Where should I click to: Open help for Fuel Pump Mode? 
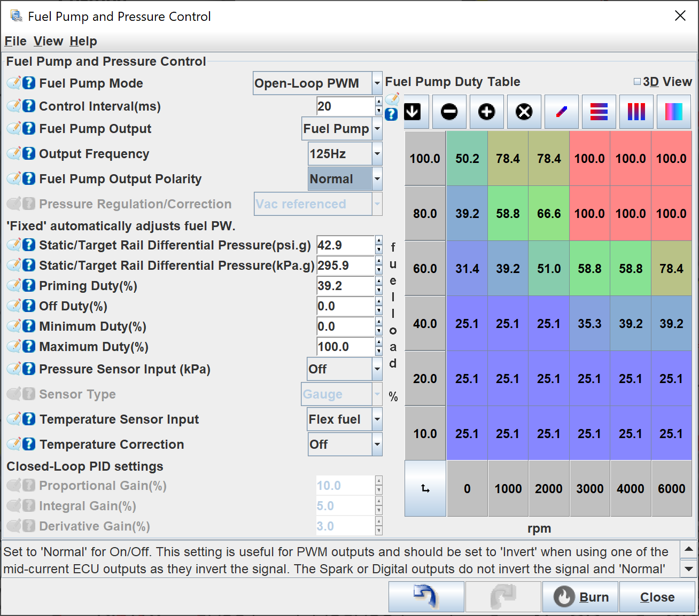click(x=29, y=83)
